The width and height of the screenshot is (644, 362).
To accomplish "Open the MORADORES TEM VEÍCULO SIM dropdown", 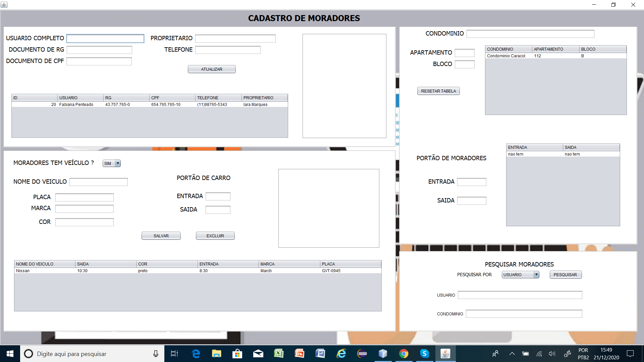I will [112, 163].
